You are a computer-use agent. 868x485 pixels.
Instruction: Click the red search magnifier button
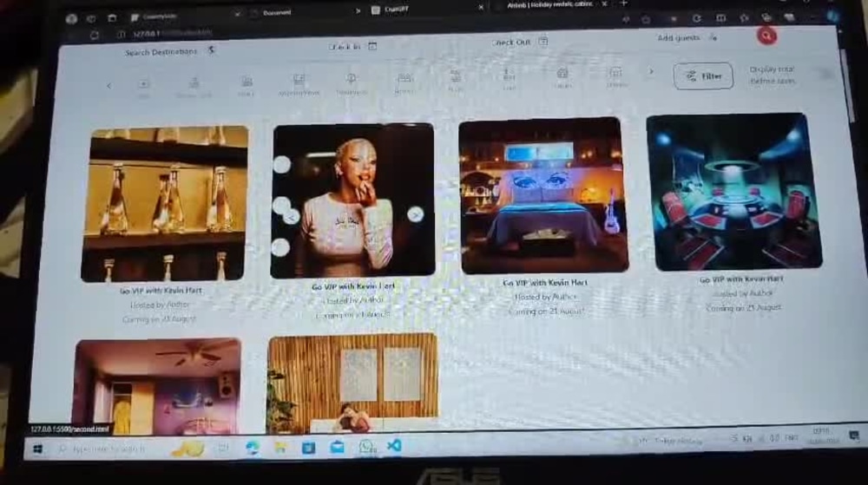pyautogui.click(x=766, y=36)
